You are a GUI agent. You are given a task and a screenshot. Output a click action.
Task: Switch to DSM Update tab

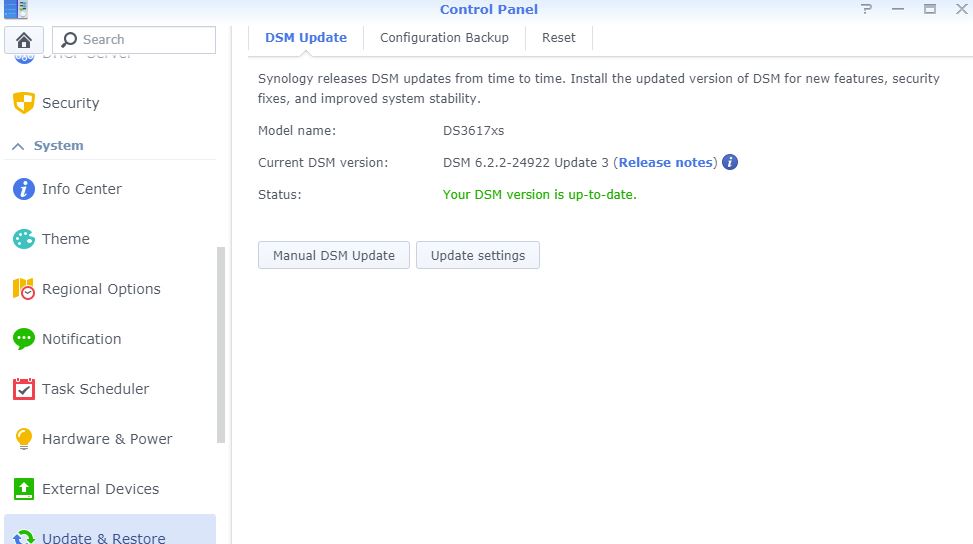click(x=306, y=38)
